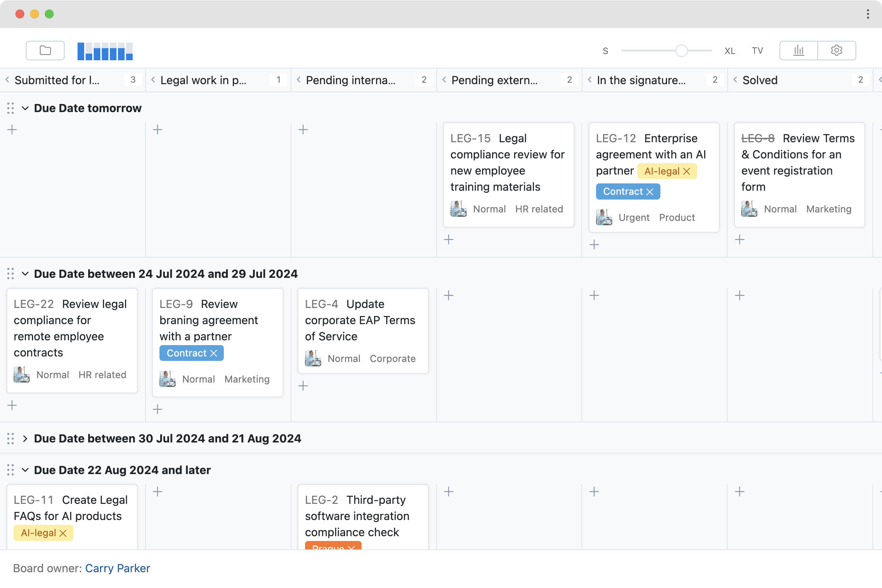Add card in Legal work column under Due Date tomorrow
Image resolution: width=882 pixels, height=588 pixels.
coord(158,130)
